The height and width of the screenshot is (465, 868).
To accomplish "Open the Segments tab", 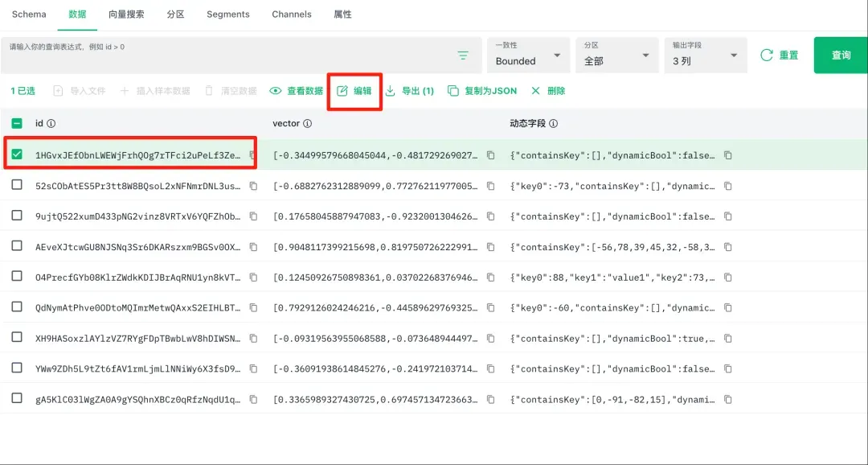I will click(x=227, y=14).
